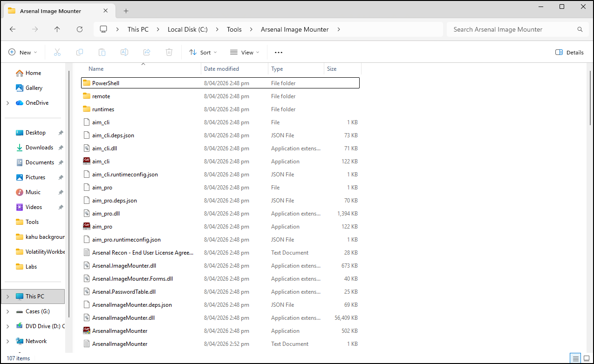Select aim_cli Application icon
The width and height of the screenshot is (594, 364).
[86, 162]
